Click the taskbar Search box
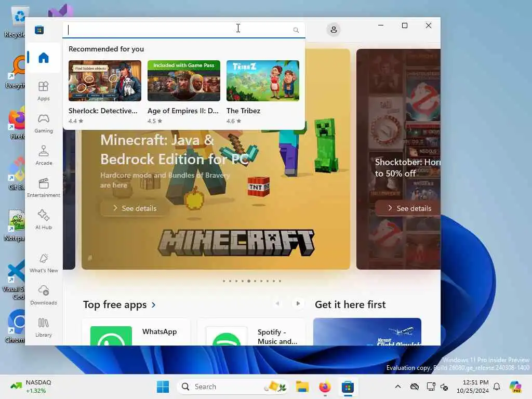This screenshot has width=532, height=399. pos(234,387)
